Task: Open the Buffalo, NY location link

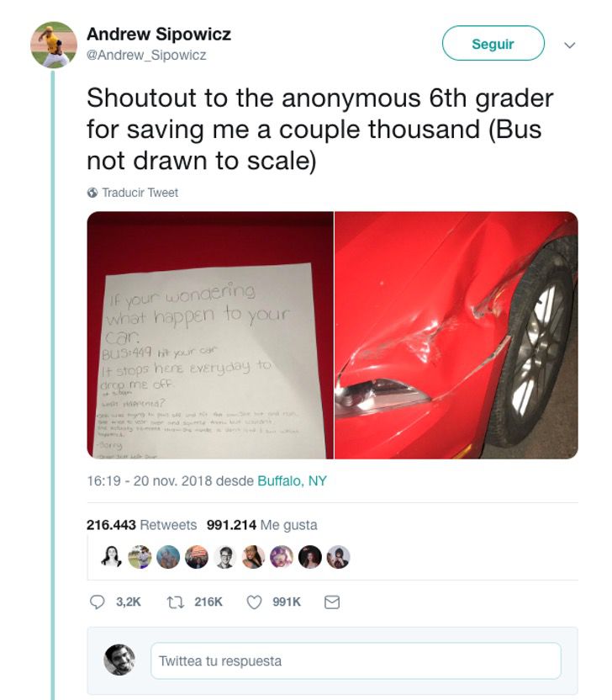Action: pyautogui.click(x=293, y=480)
